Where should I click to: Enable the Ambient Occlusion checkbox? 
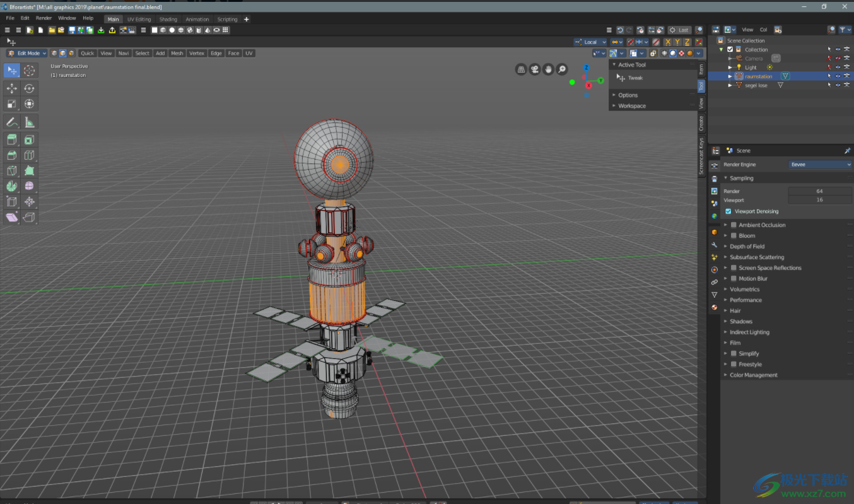coord(734,225)
